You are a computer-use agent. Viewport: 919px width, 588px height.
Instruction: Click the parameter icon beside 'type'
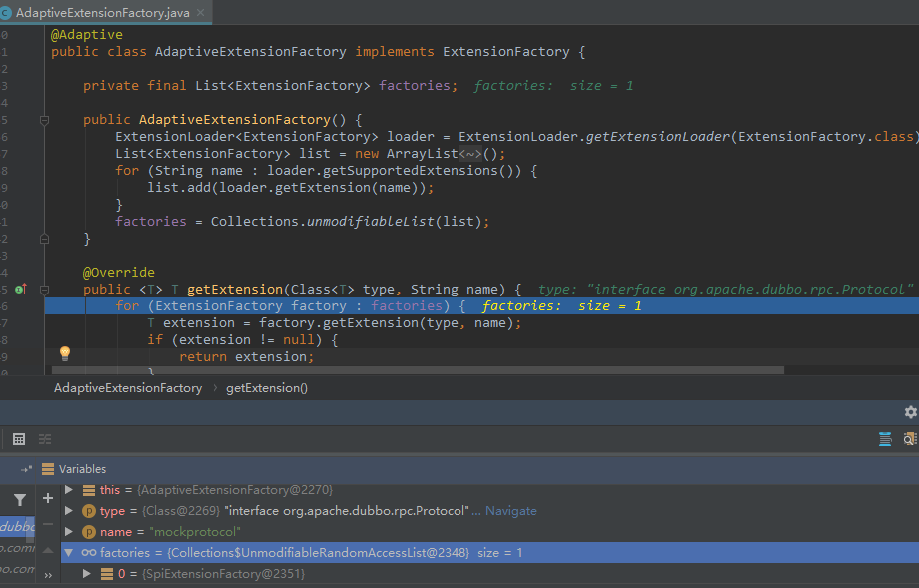click(89, 511)
